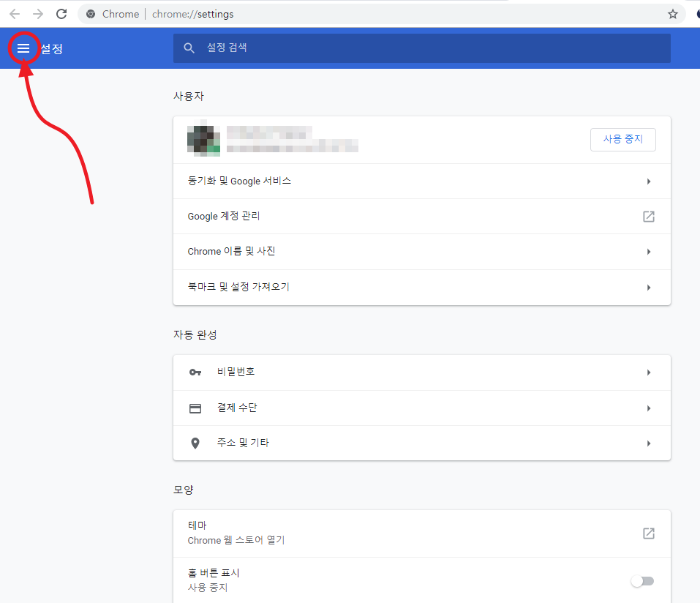
Task: Open Chrome 이름 및 사진
Action: pos(422,252)
